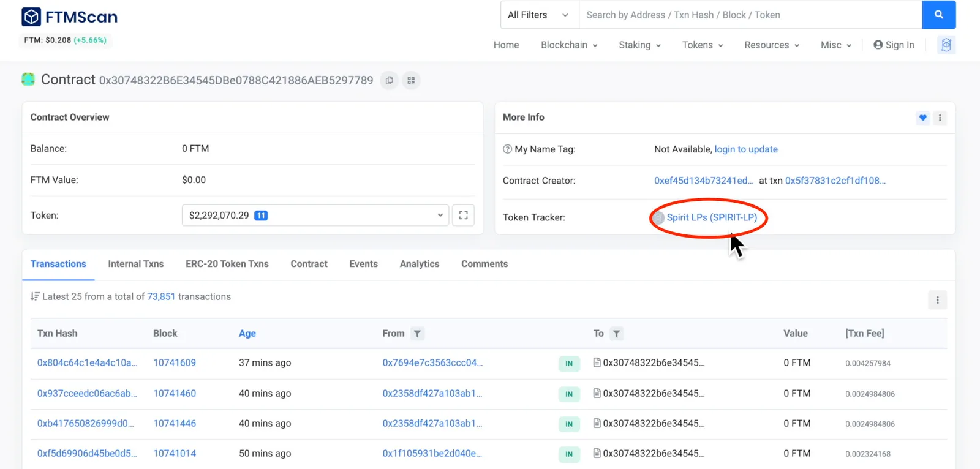Open the Analytics tab
This screenshot has height=469, width=980.
click(420, 264)
